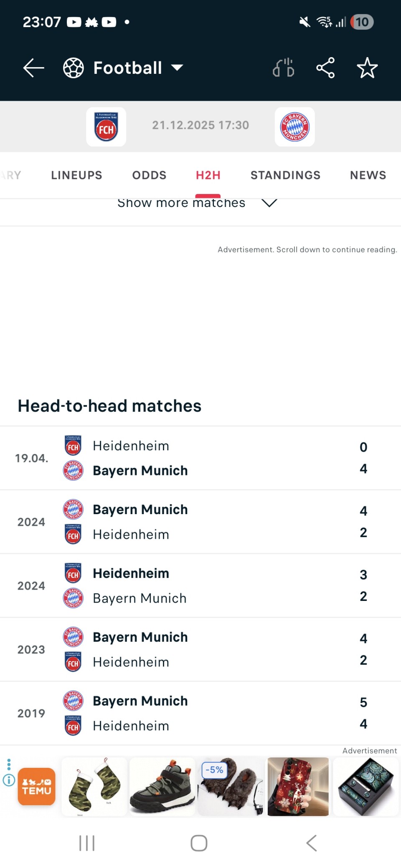Tap the camo stockings ad thumbnail
This screenshot has width=401, height=868.
point(94,787)
